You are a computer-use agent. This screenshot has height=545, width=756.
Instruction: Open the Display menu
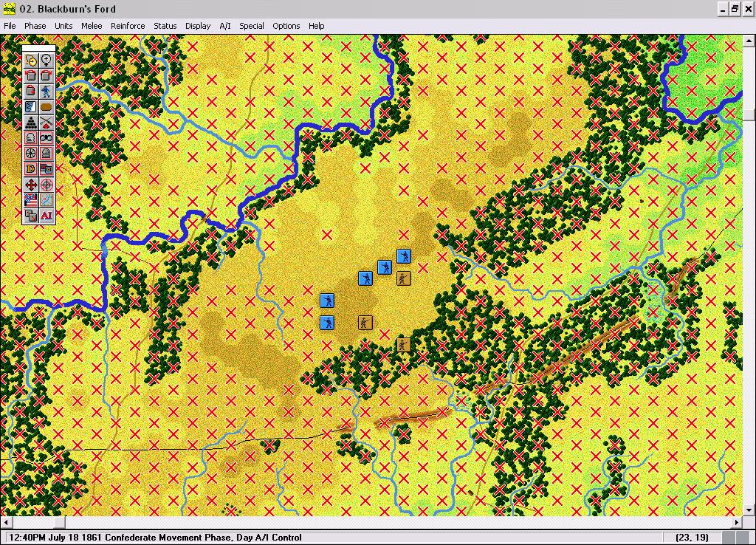click(x=198, y=26)
